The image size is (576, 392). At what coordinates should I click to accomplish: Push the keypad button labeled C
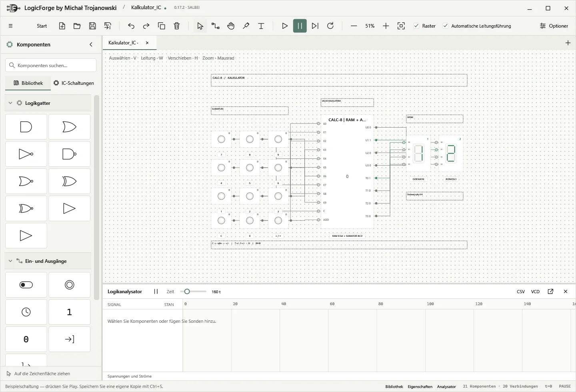click(x=221, y=220)
